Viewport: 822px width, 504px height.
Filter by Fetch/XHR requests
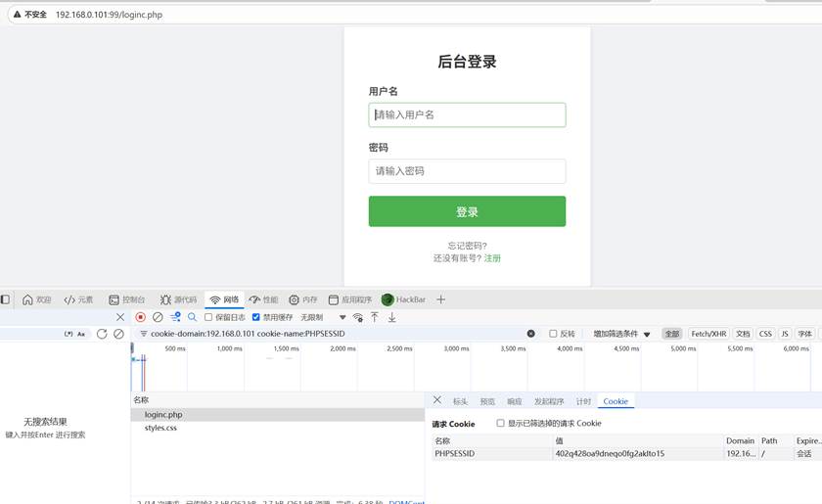click(x=708, y=334)
